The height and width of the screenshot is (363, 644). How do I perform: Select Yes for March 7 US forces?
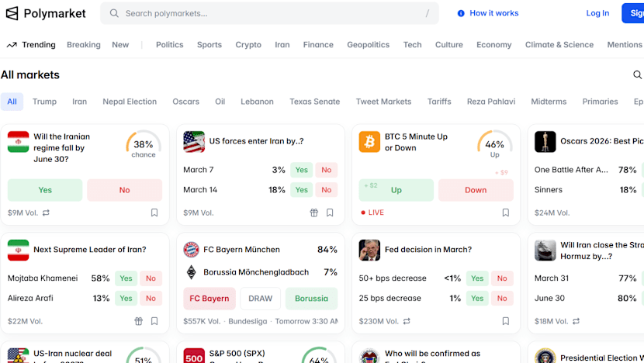301,170
